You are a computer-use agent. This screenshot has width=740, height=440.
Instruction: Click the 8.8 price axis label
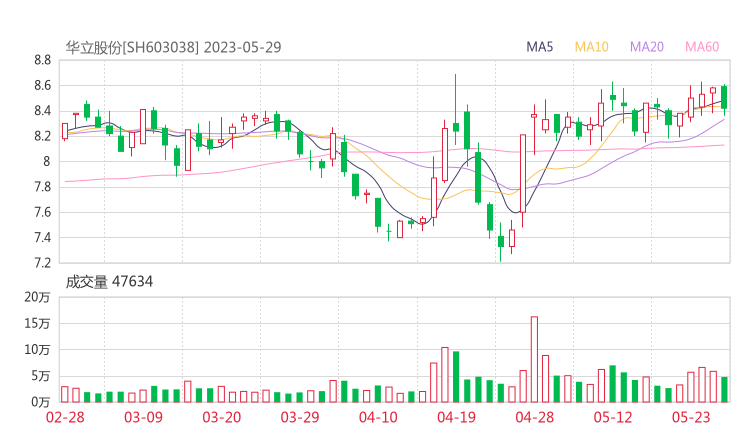pyautogui.click(x=42, y=60)
